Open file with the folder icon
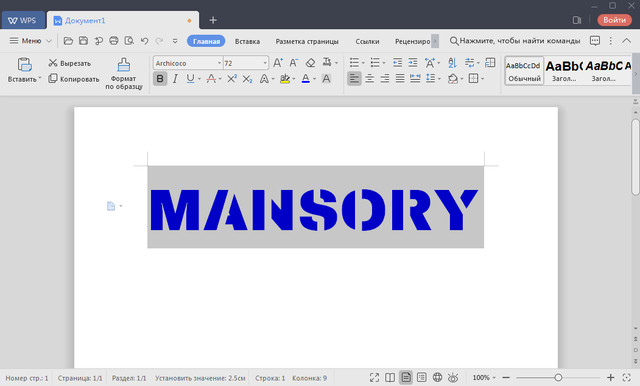Viewport: 640px width, 386px height. [68, 41]
